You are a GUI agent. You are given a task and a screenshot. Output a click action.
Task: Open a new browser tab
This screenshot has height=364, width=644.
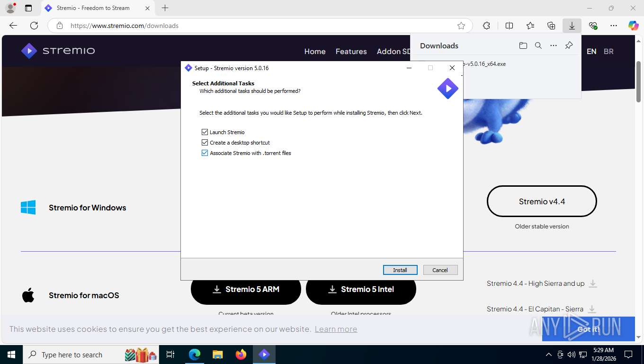165,8
